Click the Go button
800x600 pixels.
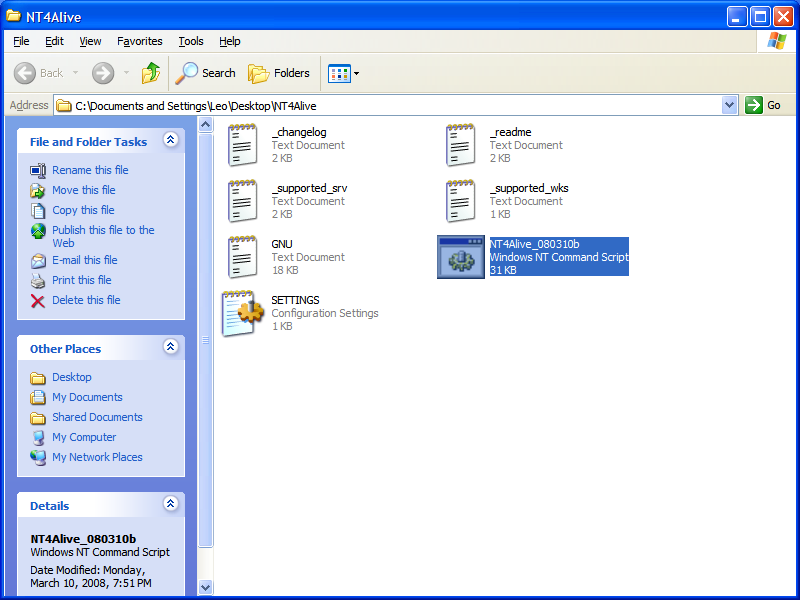coord(763,105)
